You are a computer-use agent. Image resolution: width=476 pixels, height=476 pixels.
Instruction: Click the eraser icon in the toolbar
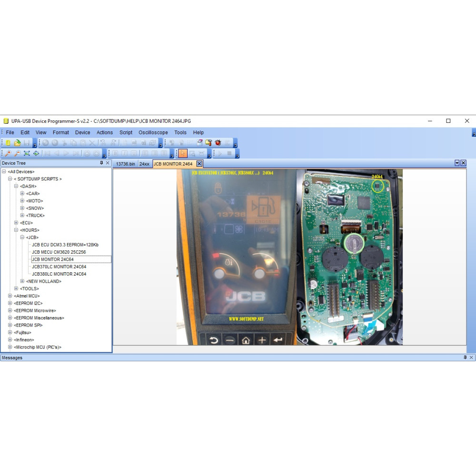tap(199, 143)
